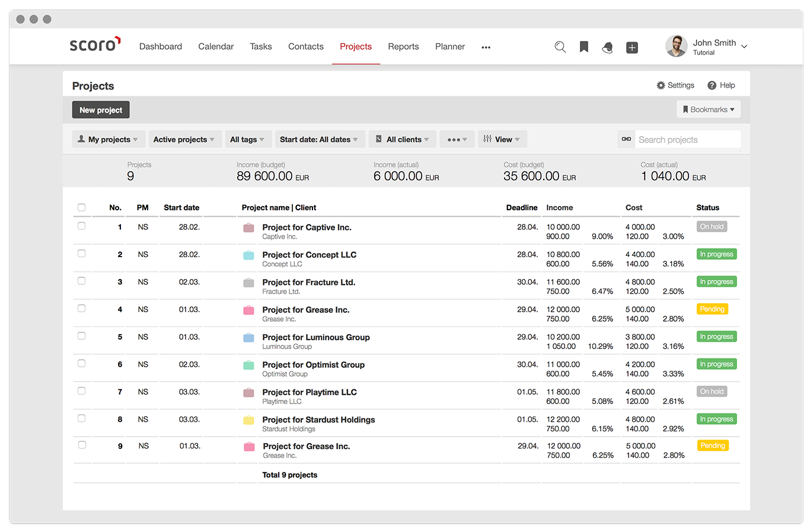The width and height of the screenshot is (810, 532).
Task: Click John Smith's avatar picture
Action: (x=676, y=46)
